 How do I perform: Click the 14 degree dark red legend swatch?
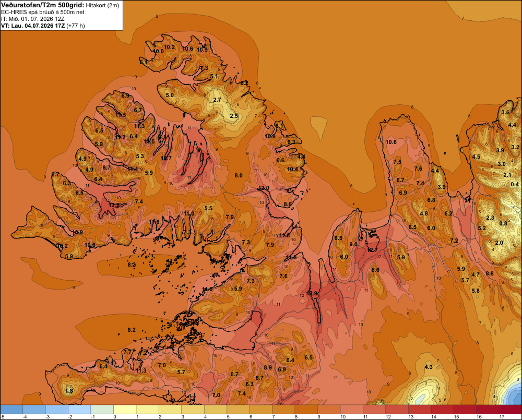[443, 409]
